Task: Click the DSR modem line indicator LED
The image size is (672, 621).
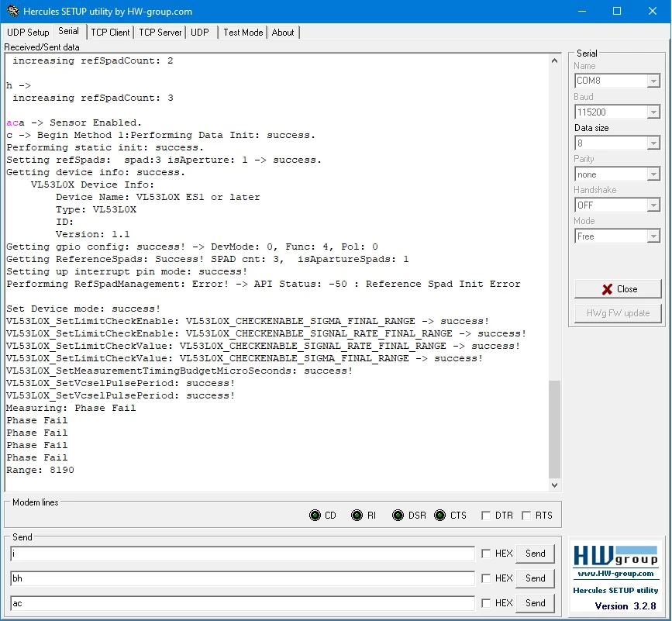Action: (x=398, y=515)
